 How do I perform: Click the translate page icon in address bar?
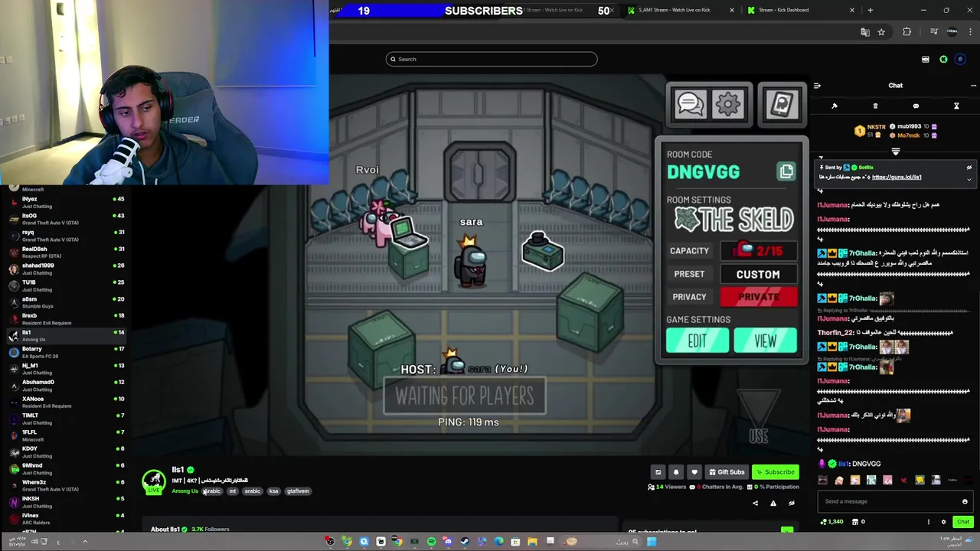pyautogui.click(x=865, y=32)
